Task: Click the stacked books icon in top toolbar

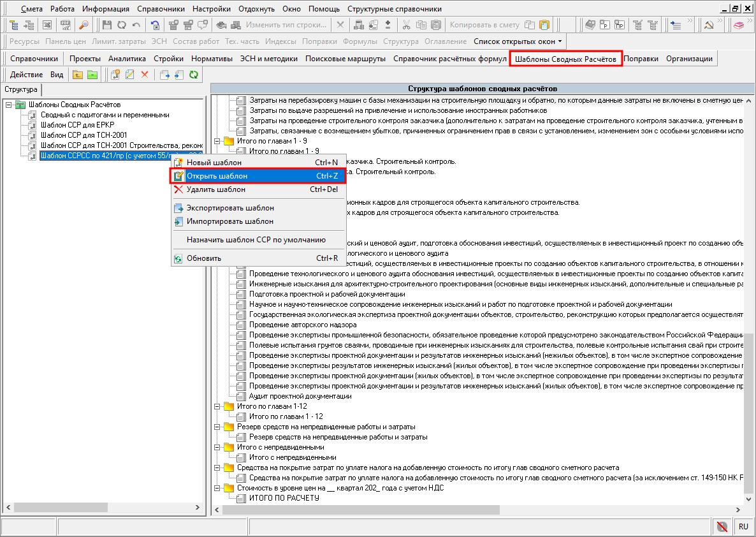Action: pos(738,26)
